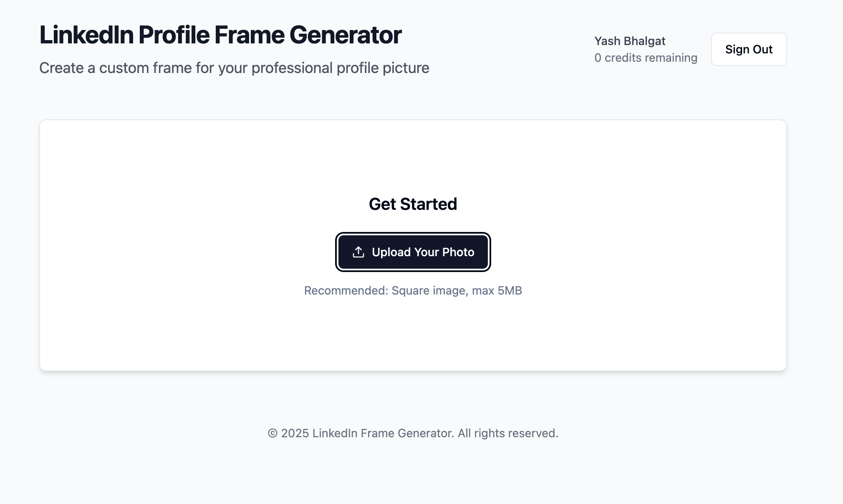843x504 pixels.
Task: Click the Sign Out button
Action: pyautogui.click(x=749, y=49)
